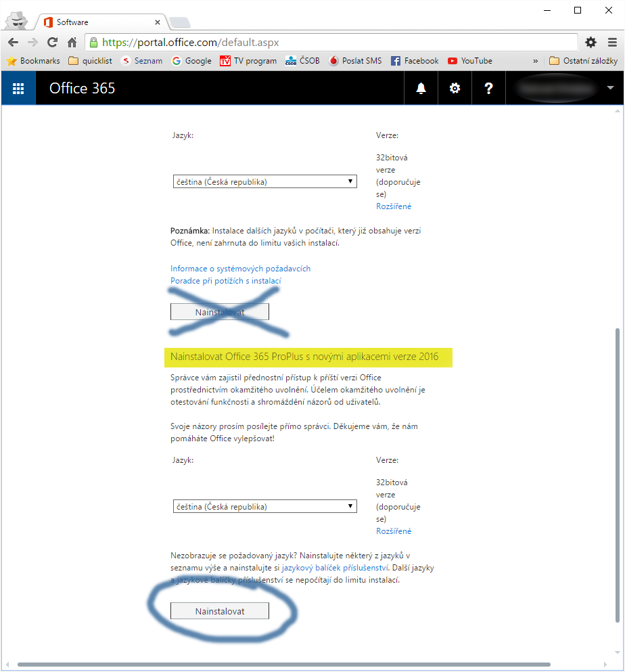Go to the browser home page icon
Viewport: 625px width, 672px height.
[x=72, y=43]
